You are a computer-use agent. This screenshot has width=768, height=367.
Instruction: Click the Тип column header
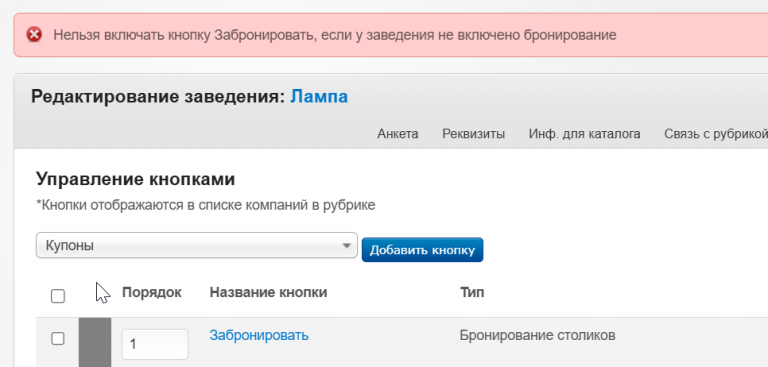click(472, 293)
